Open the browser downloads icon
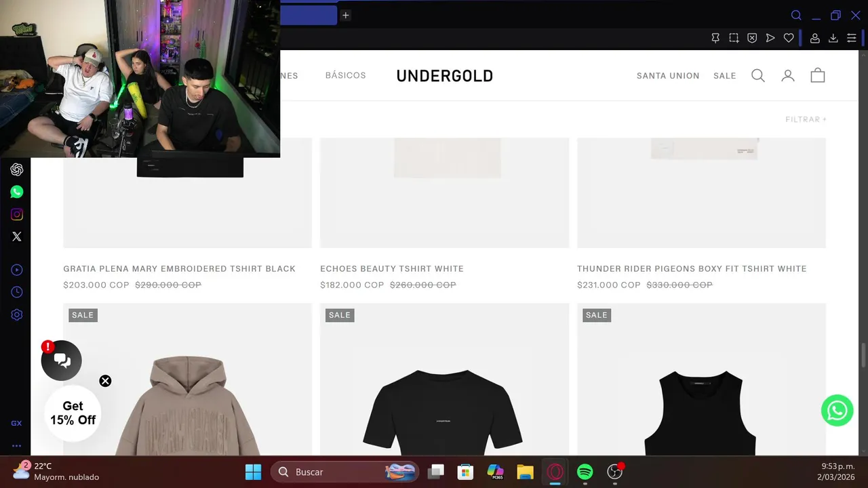868x488 pixels. coord(833,38)
